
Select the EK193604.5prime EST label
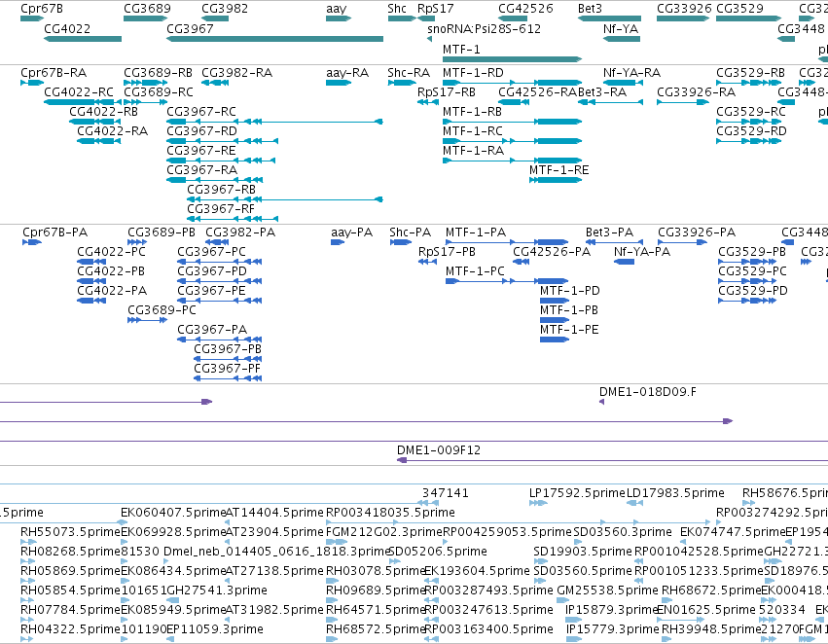(x=477, y=571)
